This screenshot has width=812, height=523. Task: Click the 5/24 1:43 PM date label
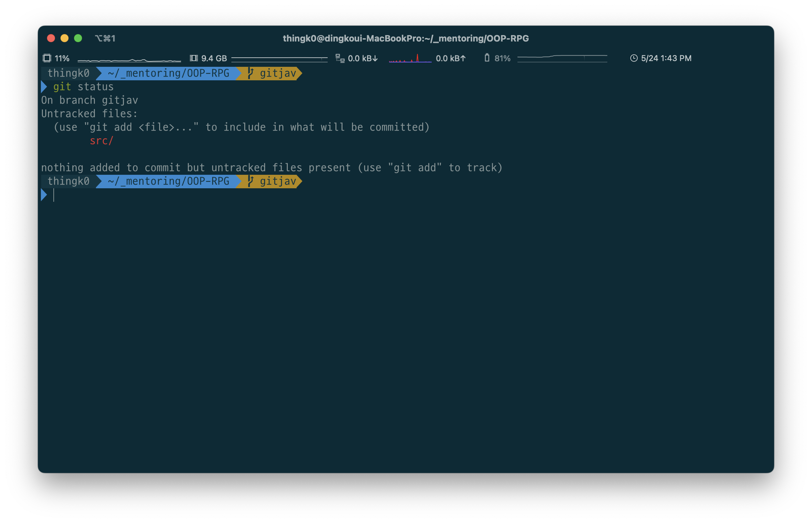[666, 58]
